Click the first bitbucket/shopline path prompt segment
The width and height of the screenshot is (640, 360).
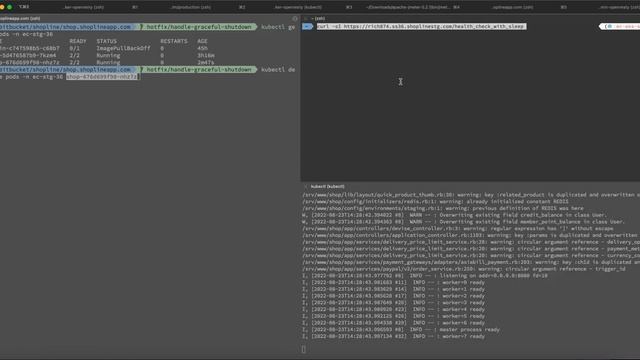pyautogui.click(x=68, y=27)
